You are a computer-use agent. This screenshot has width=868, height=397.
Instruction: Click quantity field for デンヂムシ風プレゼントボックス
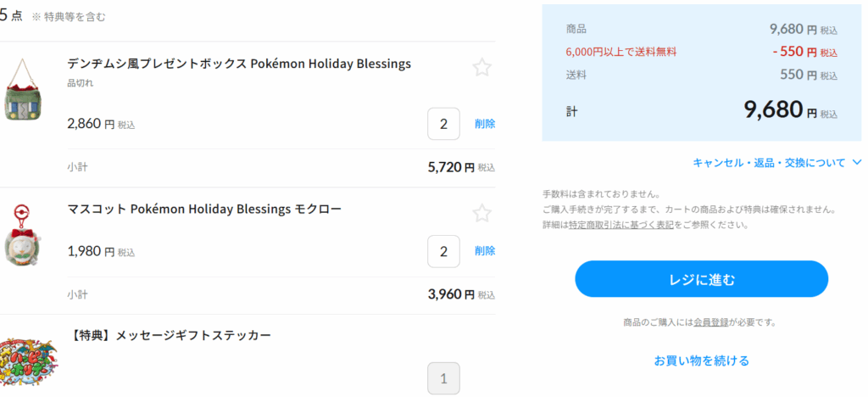pyautogui.click(x=443, y=124)
